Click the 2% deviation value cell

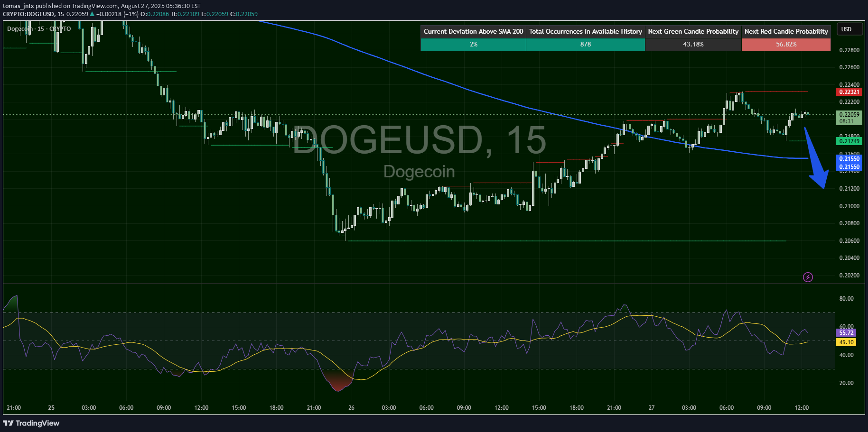(x=473, y=44)
